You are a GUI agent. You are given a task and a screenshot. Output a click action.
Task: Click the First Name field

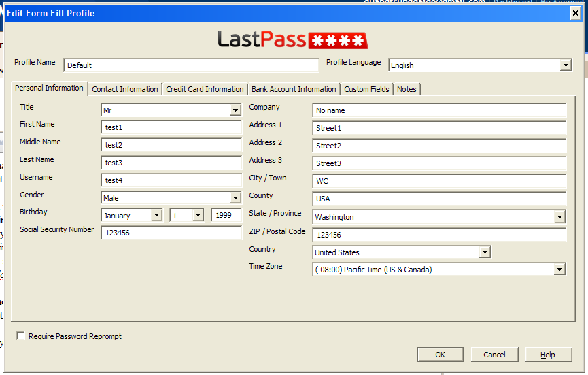click(171, 127)
